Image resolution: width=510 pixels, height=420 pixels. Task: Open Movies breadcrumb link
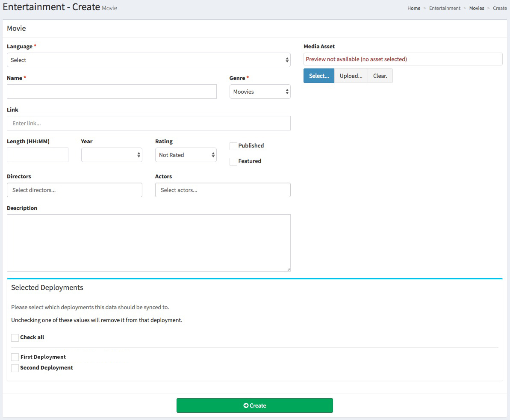click(x=476, y=8)
